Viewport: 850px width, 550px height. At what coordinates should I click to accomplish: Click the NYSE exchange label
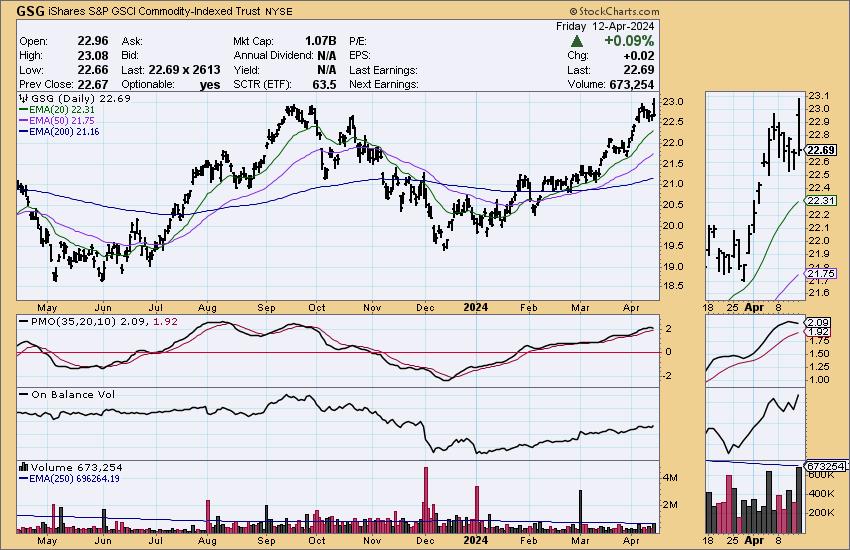point(279,11)
